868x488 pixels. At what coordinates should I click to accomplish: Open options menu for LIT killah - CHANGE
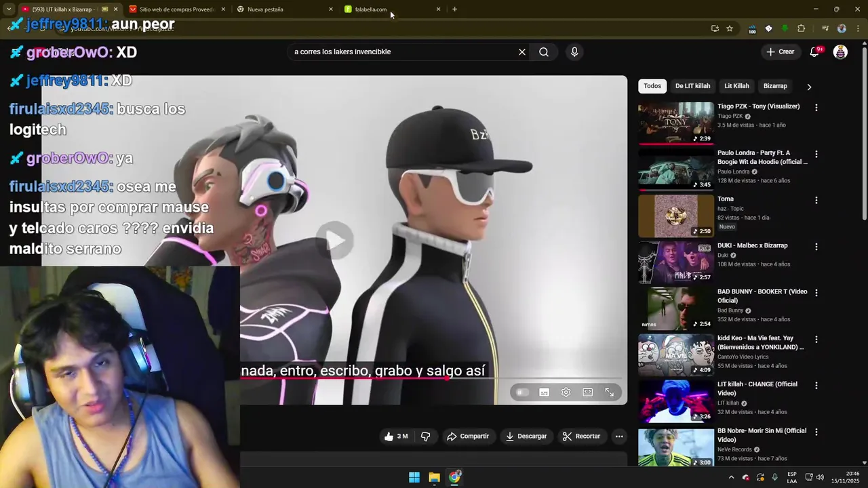point(816,386)
